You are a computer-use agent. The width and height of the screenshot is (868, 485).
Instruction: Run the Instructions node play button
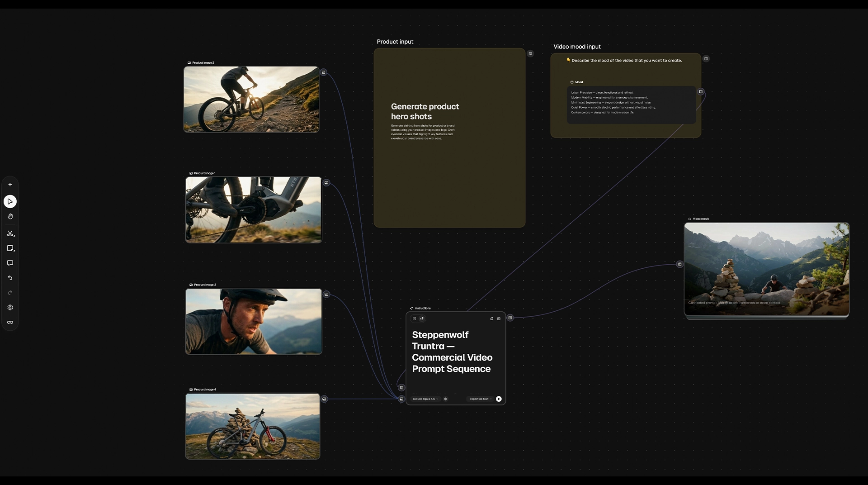coord(499,399)
